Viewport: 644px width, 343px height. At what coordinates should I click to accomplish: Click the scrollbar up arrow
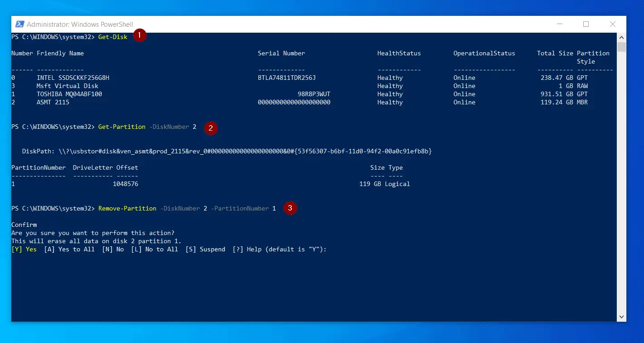coord(622,38)
